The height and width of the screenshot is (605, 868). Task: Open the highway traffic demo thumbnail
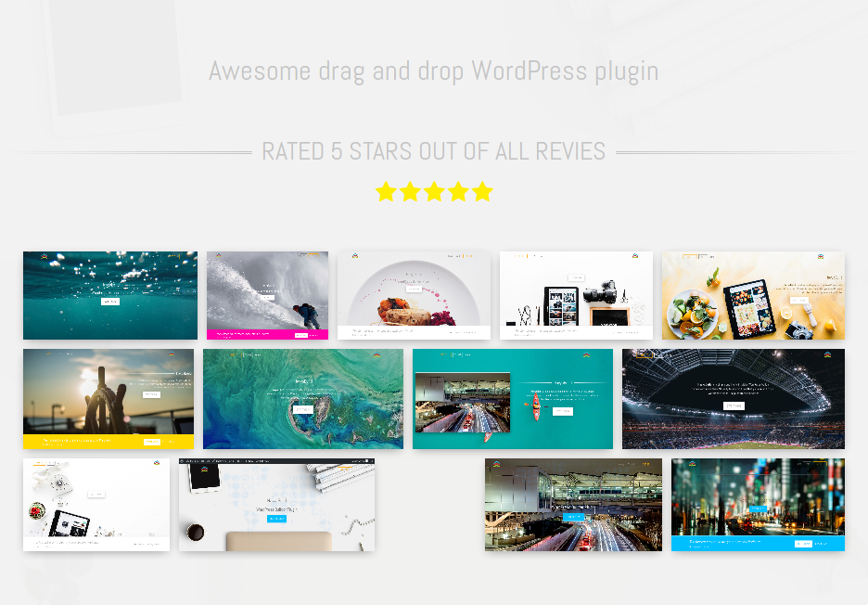(573, 504)
